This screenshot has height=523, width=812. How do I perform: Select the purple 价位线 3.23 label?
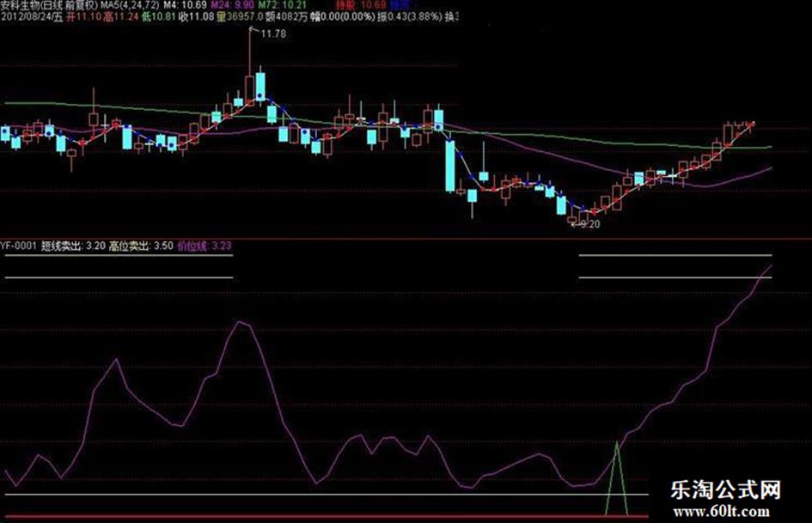pyautogui.click(x=204, y=246)
